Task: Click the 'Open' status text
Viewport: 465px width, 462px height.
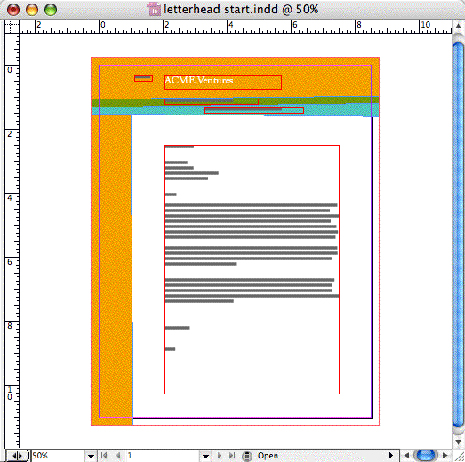Action: tap(268, 456)
